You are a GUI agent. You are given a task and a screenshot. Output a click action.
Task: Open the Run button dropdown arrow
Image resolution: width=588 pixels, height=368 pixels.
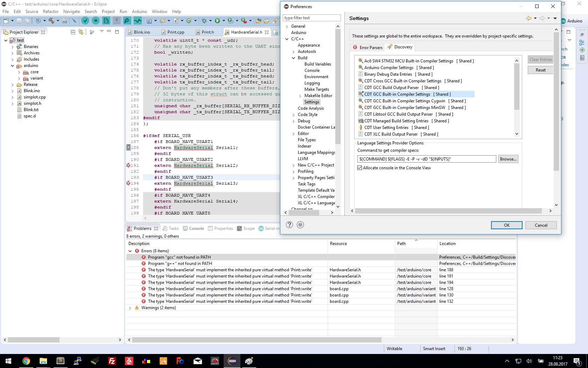point(224,21)
